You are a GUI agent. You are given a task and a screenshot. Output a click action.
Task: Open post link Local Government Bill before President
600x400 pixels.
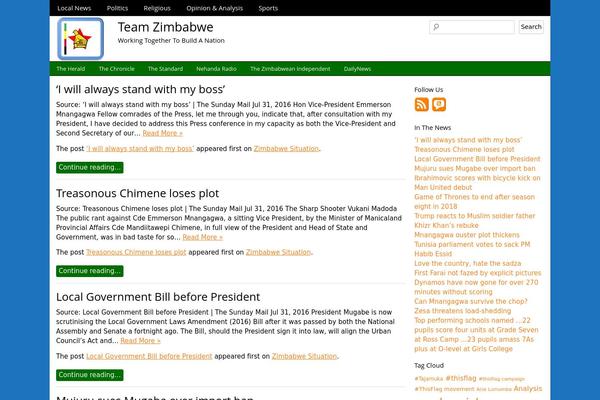(149, 356)
